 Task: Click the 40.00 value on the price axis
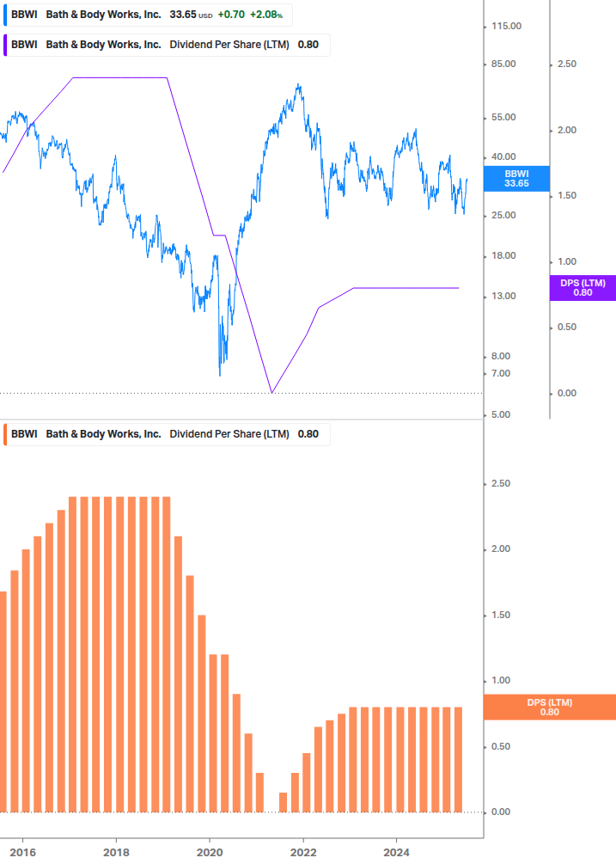(x=503, y=157)
